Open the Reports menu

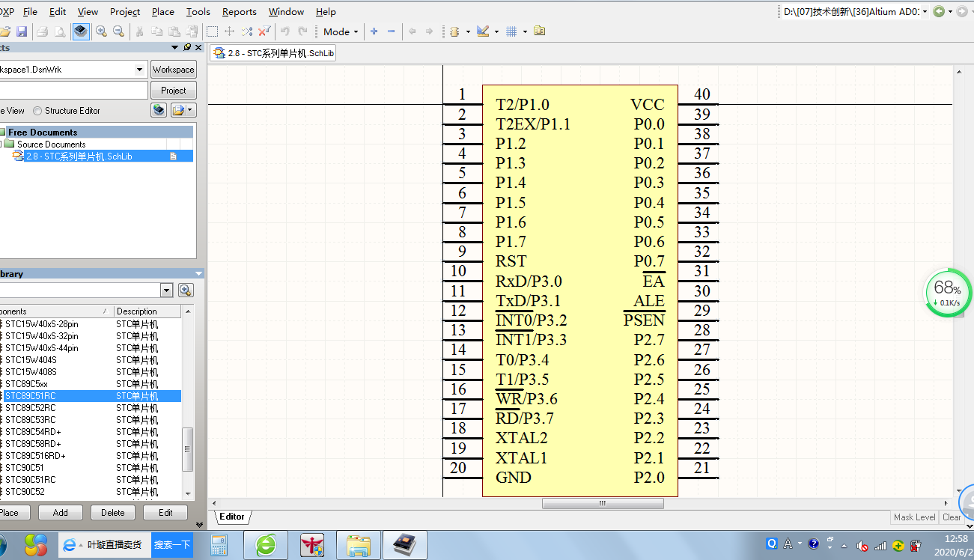click(x=239, y=11)
